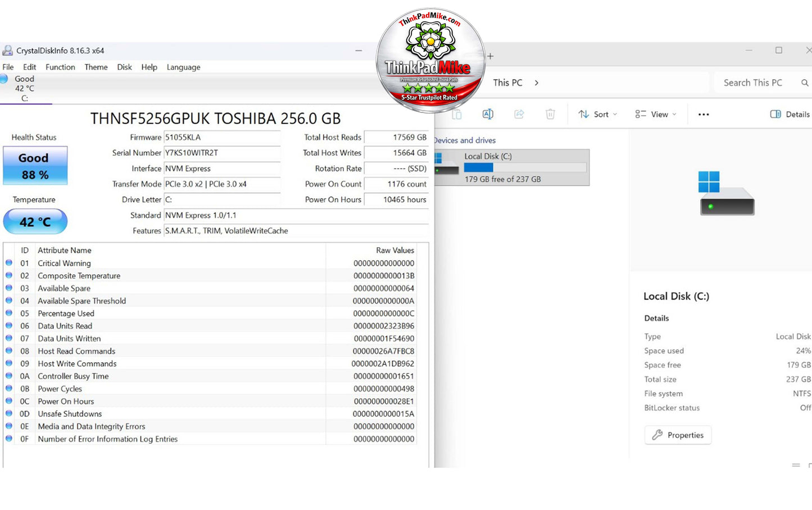
Task: Click the chevron after This PC in address bar
Action: click(x=537, y=83)
